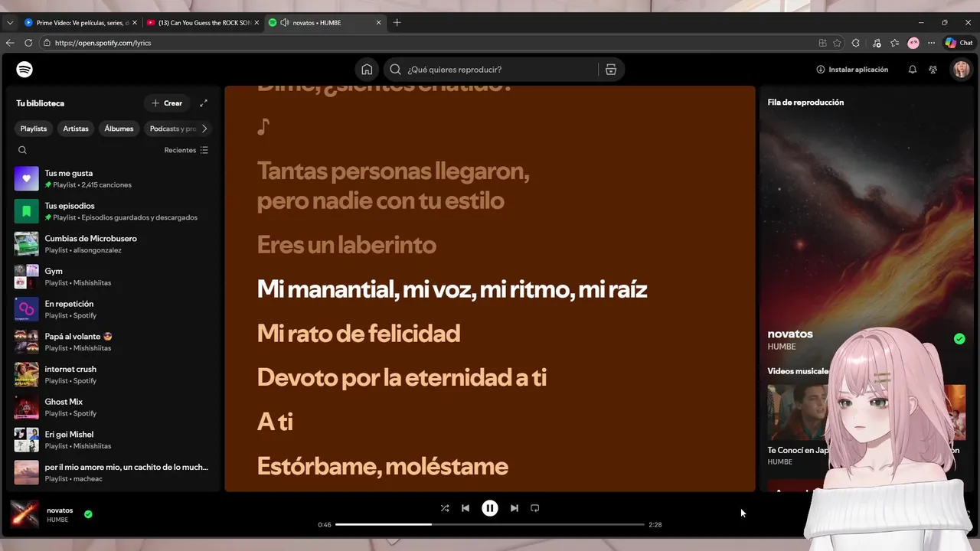Open Tus episodios playlist
The image size is (980, 551).
coord(112,211)
